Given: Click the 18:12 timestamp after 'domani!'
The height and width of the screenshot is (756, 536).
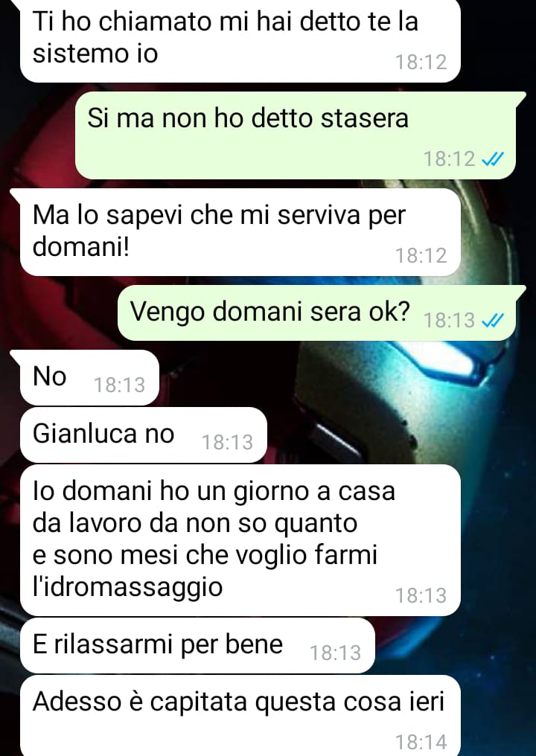Looking at the screenshot, I should (421, 255).
